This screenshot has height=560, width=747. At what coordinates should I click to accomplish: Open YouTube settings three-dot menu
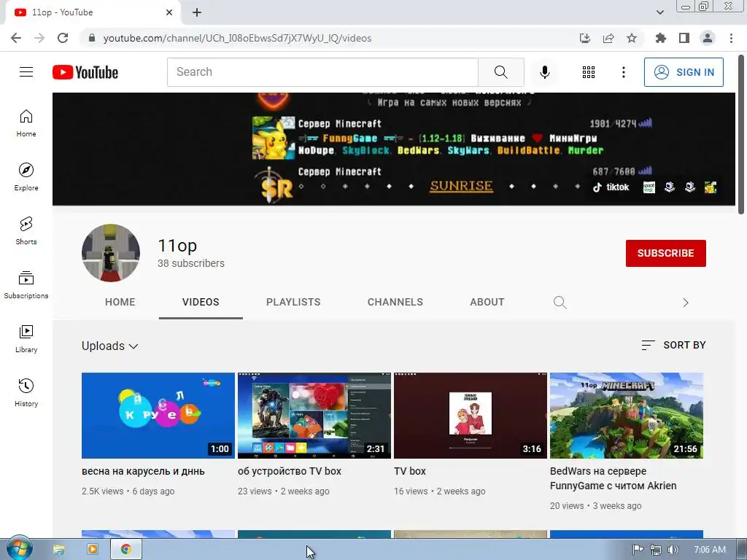623,72
